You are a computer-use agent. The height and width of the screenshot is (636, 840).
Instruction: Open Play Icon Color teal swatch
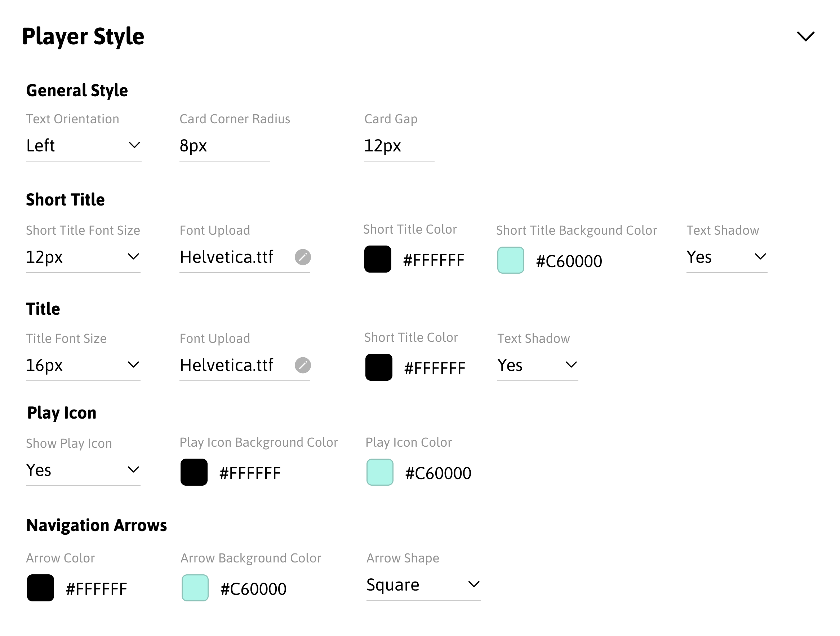click(380, 472)
